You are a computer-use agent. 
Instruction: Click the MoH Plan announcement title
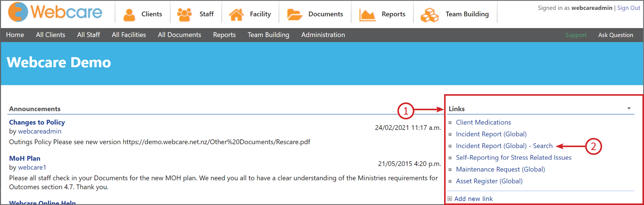pyautogui.click(x=25, y=158)
